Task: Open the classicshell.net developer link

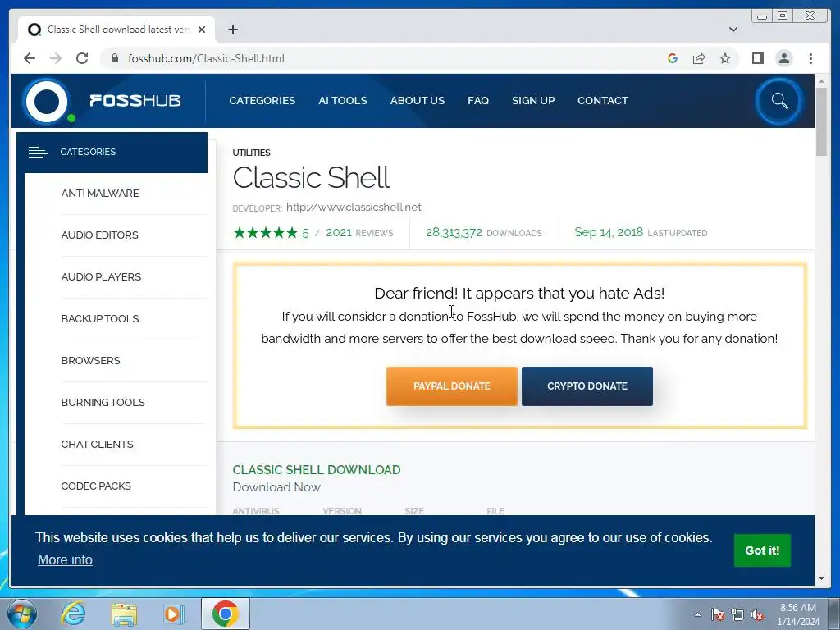Action: pos(354,208)
